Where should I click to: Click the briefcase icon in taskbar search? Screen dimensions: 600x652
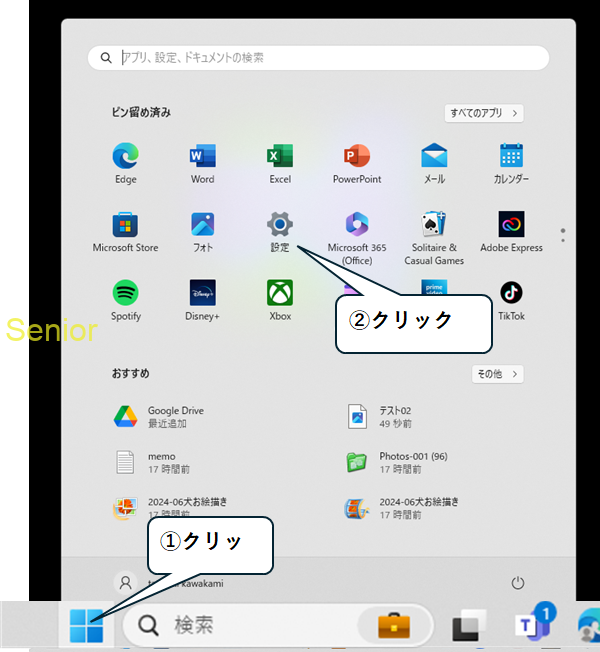394,625
